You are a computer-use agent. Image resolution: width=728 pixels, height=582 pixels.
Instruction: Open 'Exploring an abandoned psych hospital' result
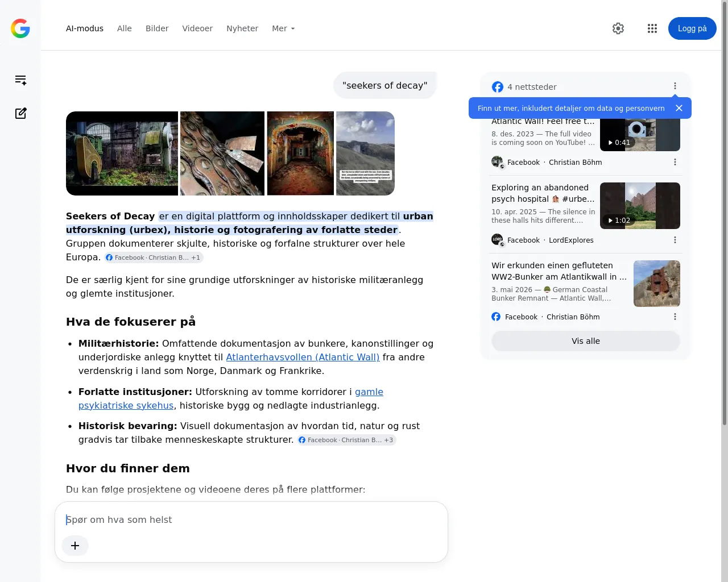(x=543, y=193)
